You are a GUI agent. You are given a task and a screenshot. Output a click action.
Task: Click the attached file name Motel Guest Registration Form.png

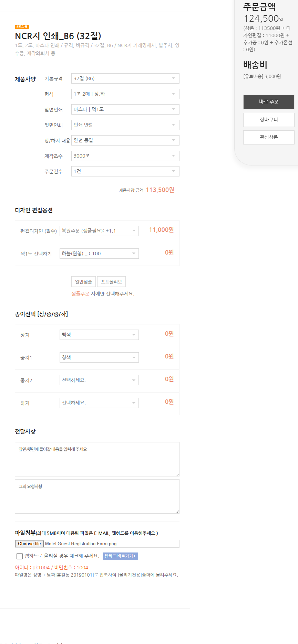[x=81, y=544]
